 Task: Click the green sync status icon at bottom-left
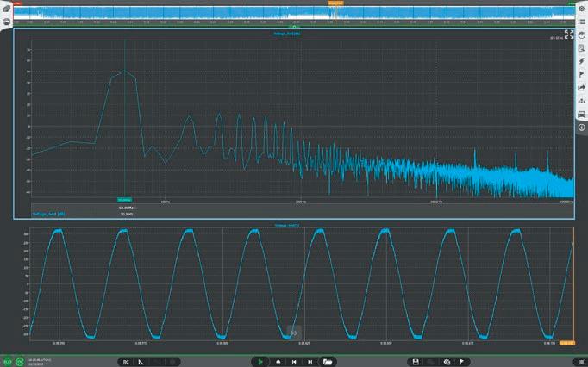20,362
